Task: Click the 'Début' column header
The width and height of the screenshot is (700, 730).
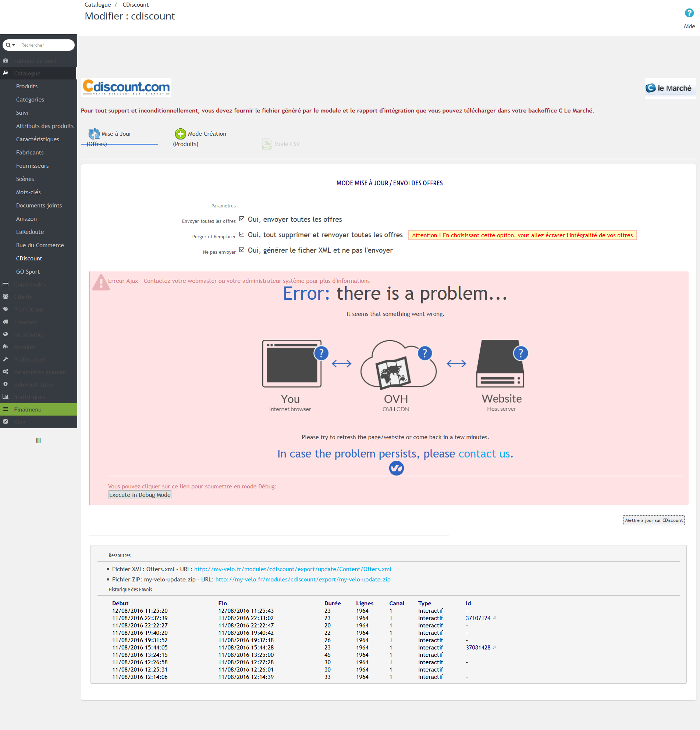Action: tap(120, 603)
